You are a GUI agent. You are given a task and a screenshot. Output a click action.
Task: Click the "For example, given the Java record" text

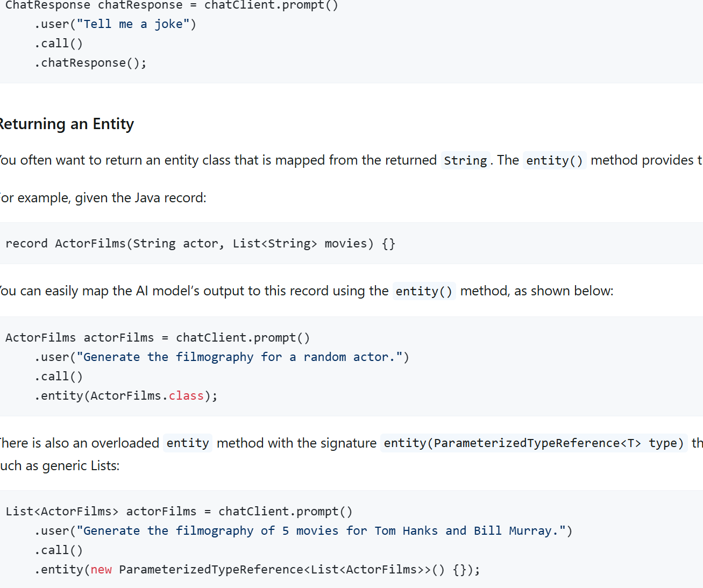[103, 198]
